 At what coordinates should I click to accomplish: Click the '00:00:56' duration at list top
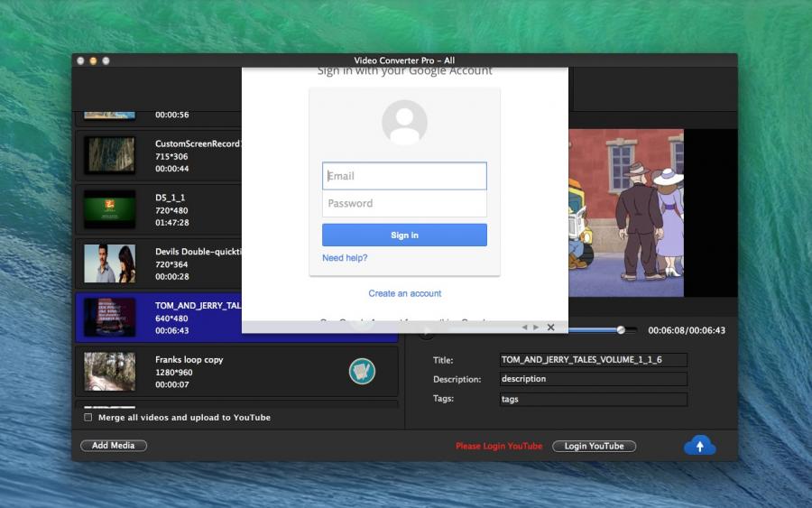pos(172,115)
